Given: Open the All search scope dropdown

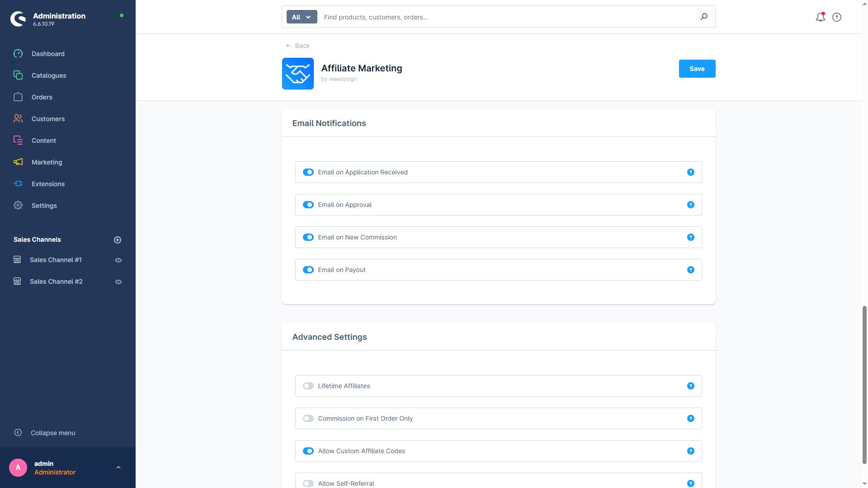Looking at the screenshot, I should pos(302,17).
